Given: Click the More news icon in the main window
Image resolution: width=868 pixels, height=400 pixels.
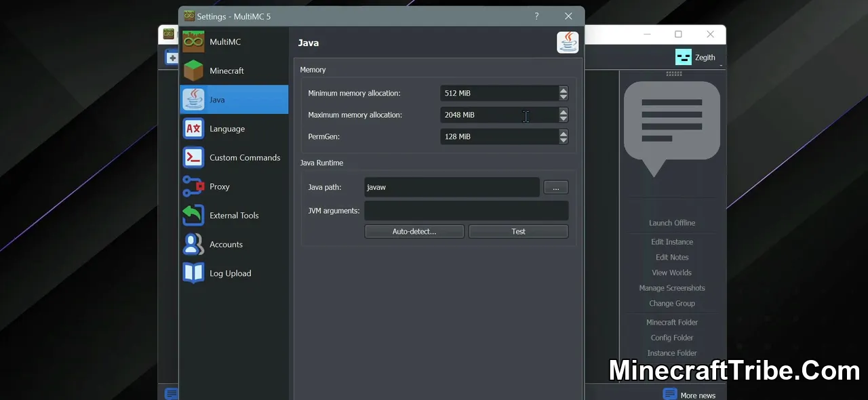Looking at the screenshot, I should (670, 394).
